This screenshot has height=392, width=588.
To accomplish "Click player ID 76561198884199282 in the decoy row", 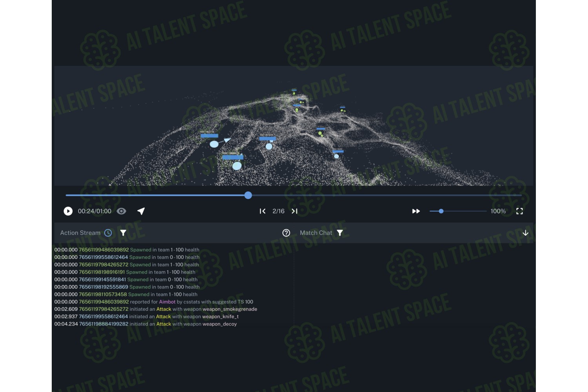I will tap(104, 324).
